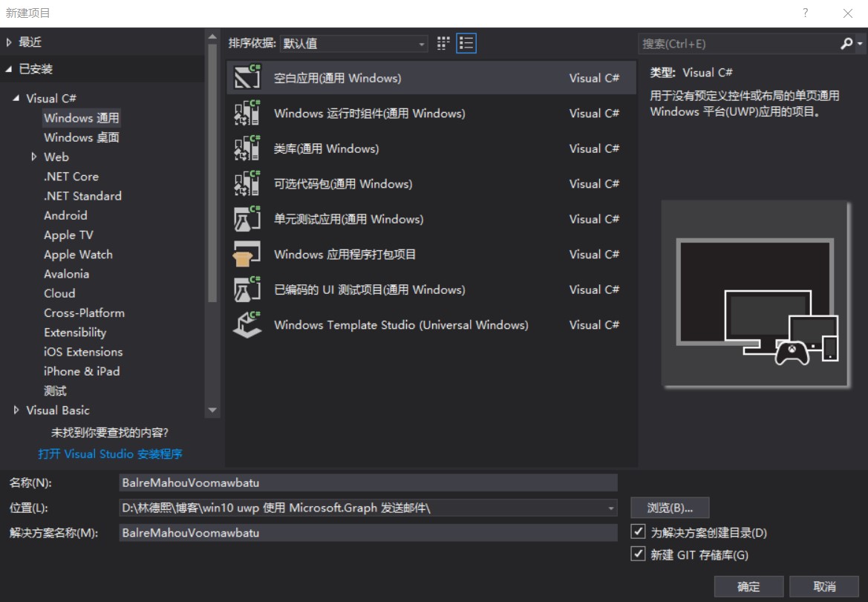Screen dimensions: 868x602
Task: Select .NET Core category
Action: [x=71, y=177]
